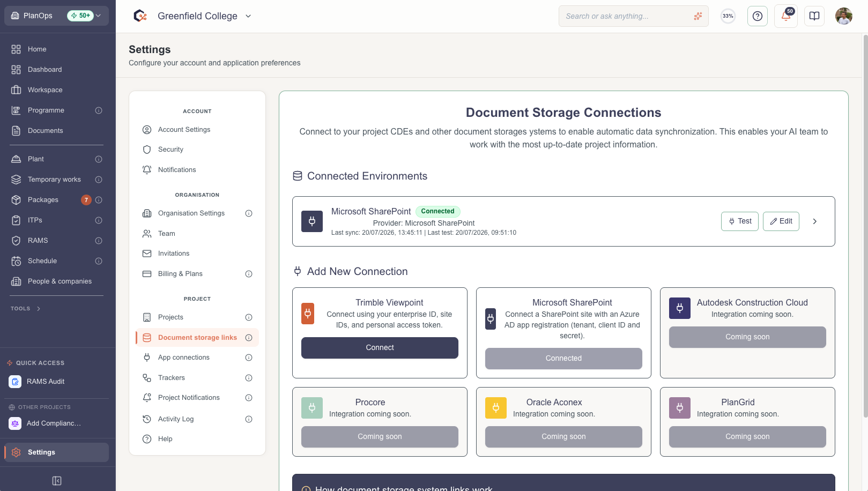
Task: Click the info icon beside RAMS
Action: pyautogui.click(x=99, y=241)
